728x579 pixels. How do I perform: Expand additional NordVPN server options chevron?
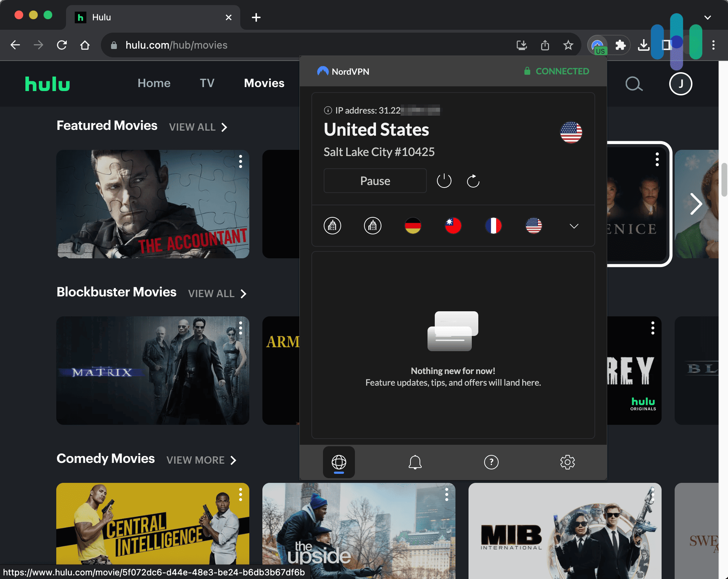pyautogui.click(x=574, y=226)
